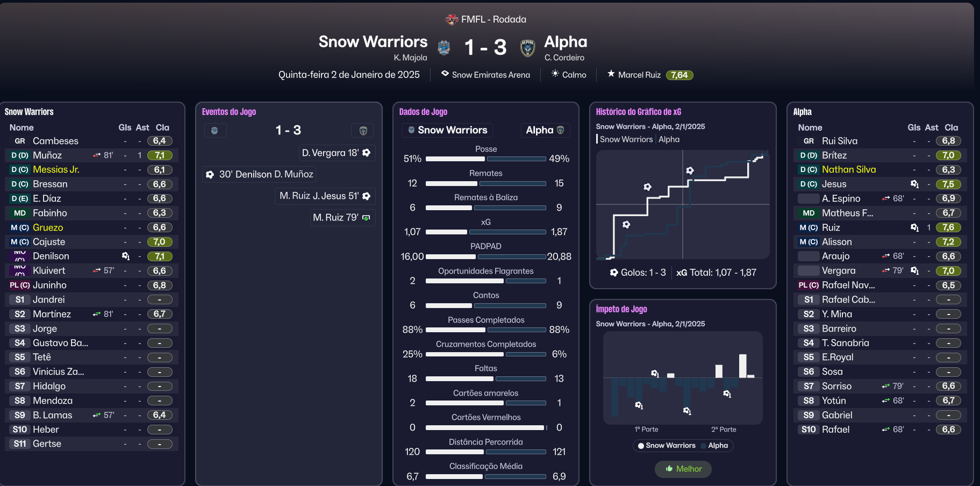Click the FMFL competition logo icon
This screenshot has width=980, height=486.
pos(452,19)
